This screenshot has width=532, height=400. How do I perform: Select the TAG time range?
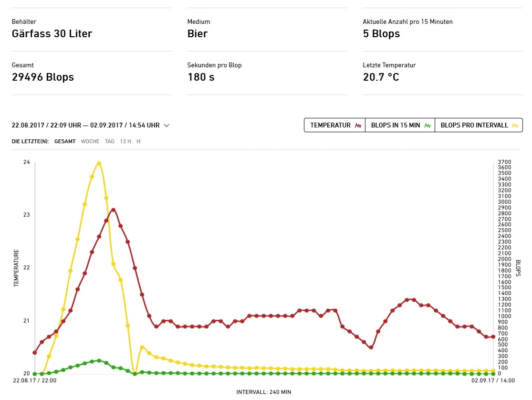110,141
